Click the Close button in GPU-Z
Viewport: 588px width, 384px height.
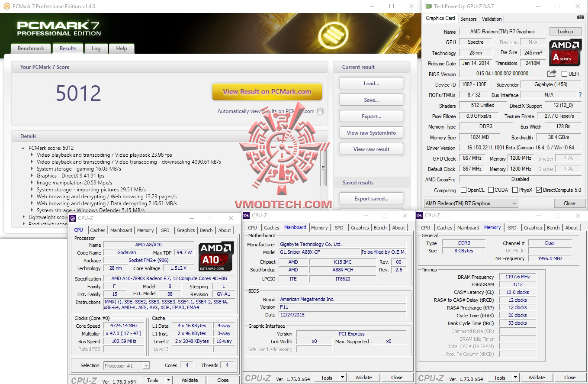pyautogui.click(x=569, y=203)
